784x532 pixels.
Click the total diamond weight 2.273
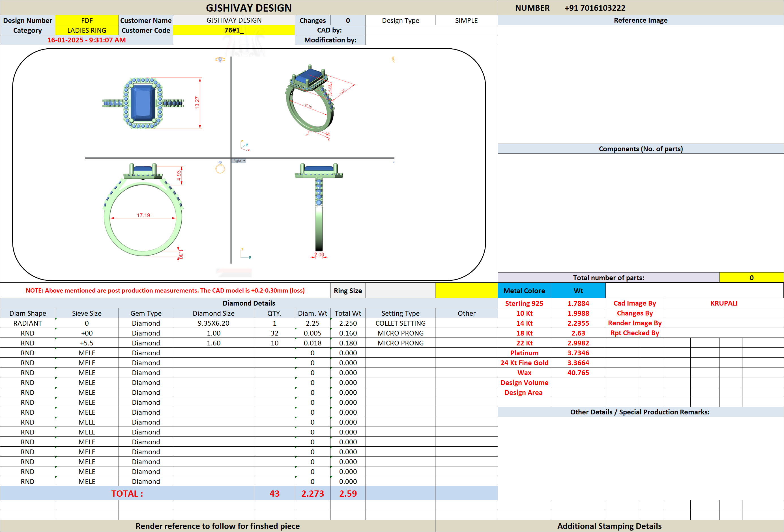click(x=312, y=494)
